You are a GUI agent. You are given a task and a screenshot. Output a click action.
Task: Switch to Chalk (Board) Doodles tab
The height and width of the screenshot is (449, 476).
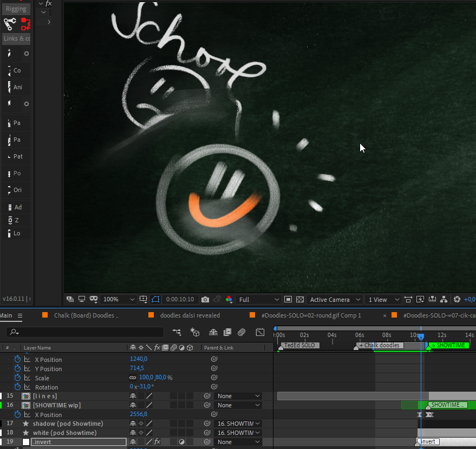(86, 315)
